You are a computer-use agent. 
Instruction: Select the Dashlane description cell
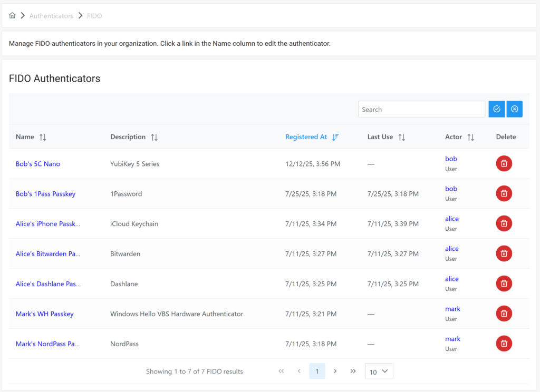point(124,284)
